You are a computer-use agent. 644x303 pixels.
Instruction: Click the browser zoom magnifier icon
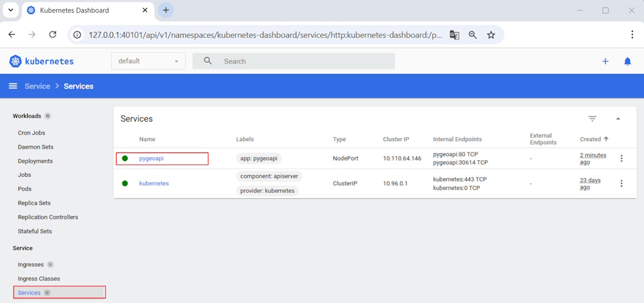473,35
